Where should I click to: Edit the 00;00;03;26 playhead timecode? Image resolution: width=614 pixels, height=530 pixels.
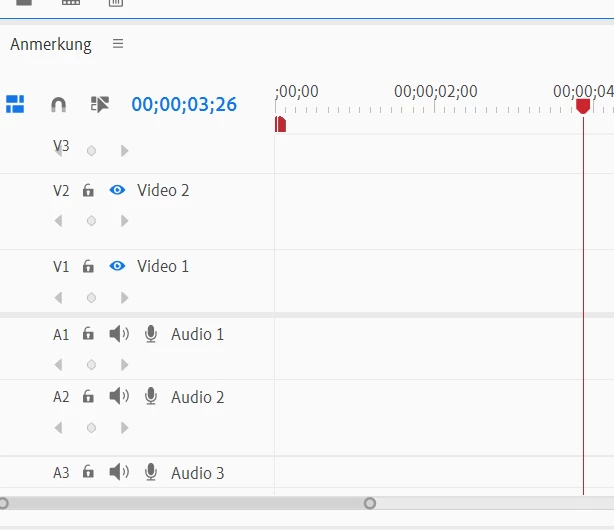pyautogui.click(x=184, y=105)
